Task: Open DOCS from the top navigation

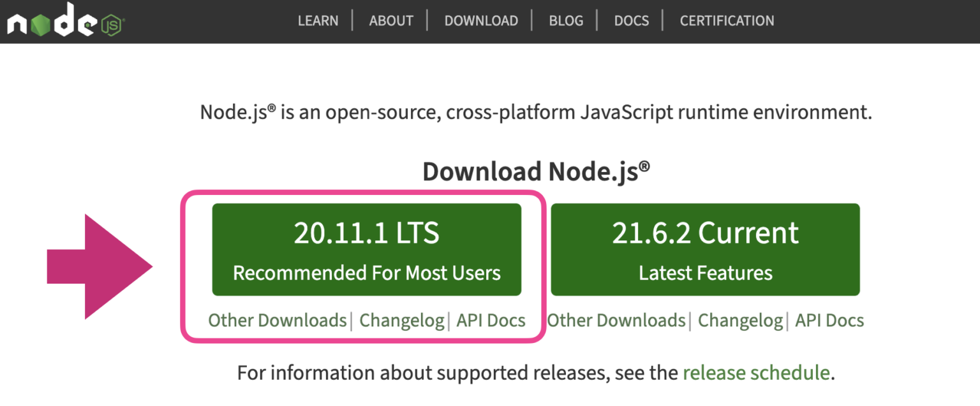Action: point(631,21)
